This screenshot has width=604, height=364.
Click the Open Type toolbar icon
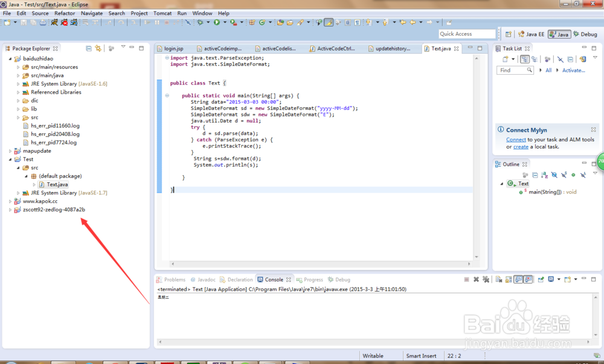click(280, 22)
